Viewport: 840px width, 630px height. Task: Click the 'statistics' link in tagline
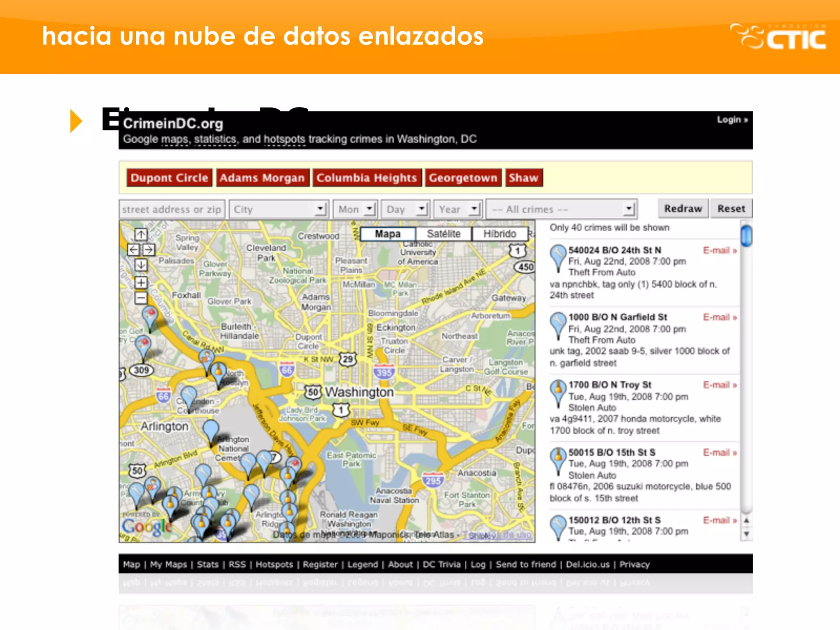[x=215, y=139]
